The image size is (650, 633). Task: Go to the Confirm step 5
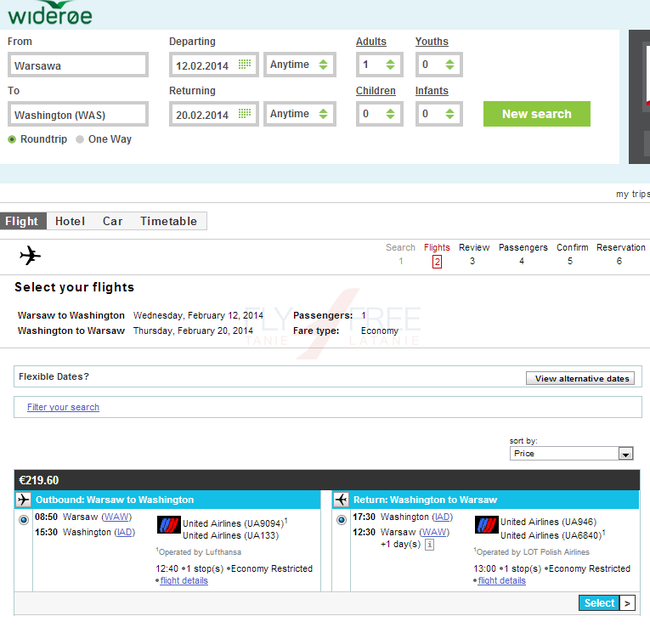coord(572,254)
